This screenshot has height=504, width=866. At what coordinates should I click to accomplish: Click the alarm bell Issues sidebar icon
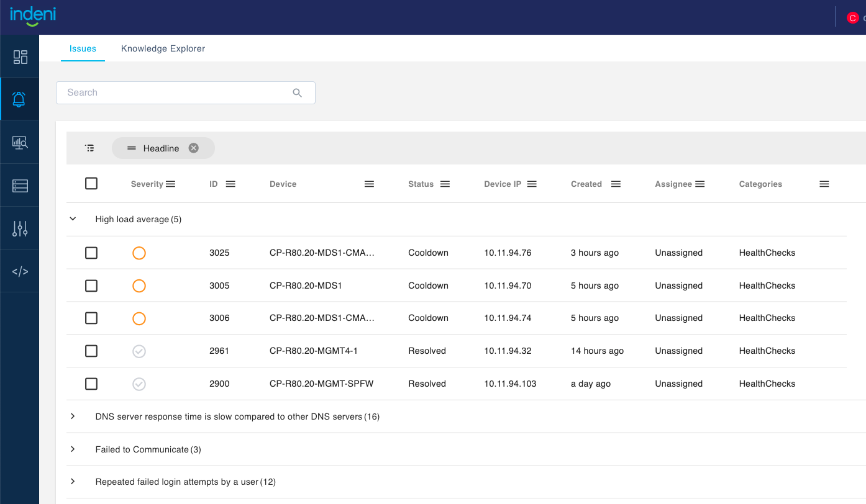click(x=20, y=99)
